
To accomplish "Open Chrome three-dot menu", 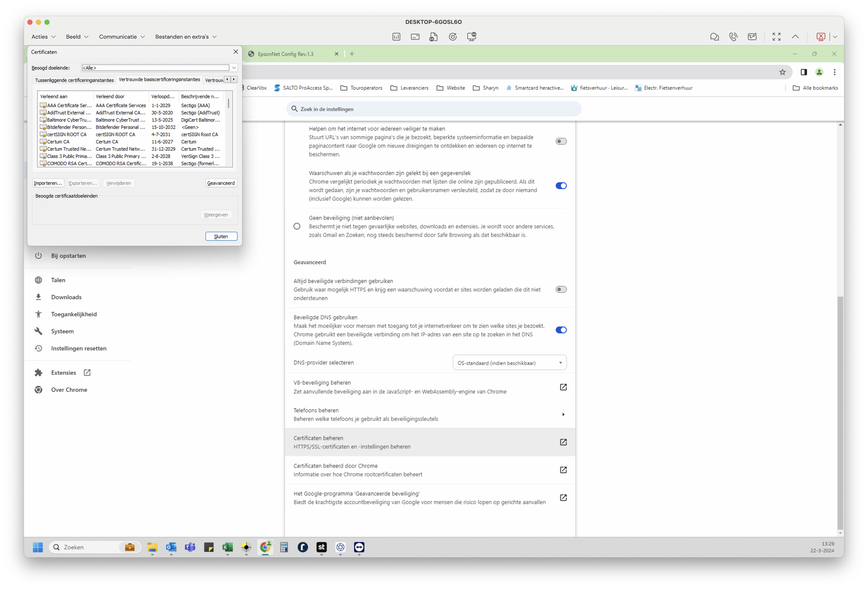I will coord(834,72).
